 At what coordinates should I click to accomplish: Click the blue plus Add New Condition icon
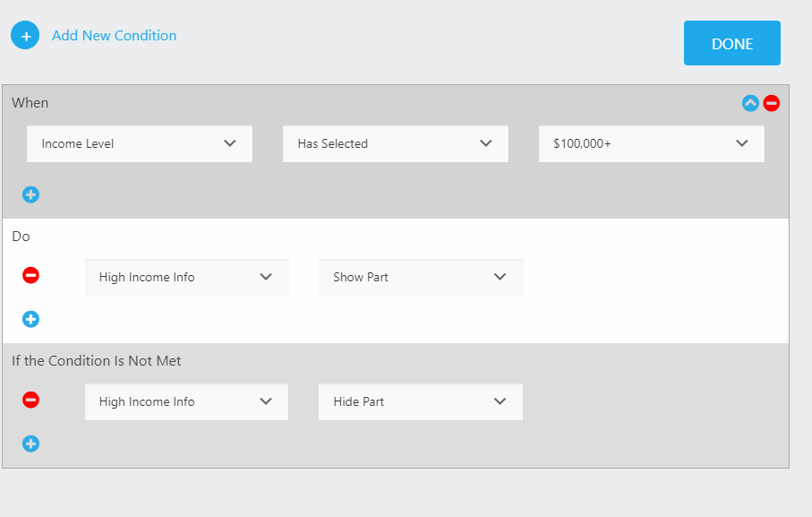pyautogui.click(x=25, y=36)
